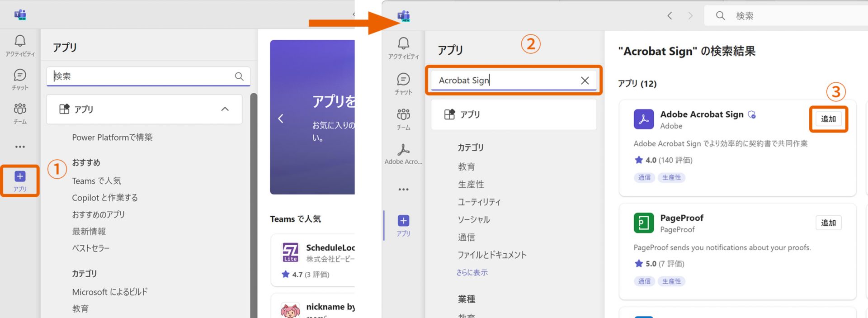Add Adobe Acrobat Sign with 追加 button
Viewport: 868px width, 318px height.
point(828,119)
